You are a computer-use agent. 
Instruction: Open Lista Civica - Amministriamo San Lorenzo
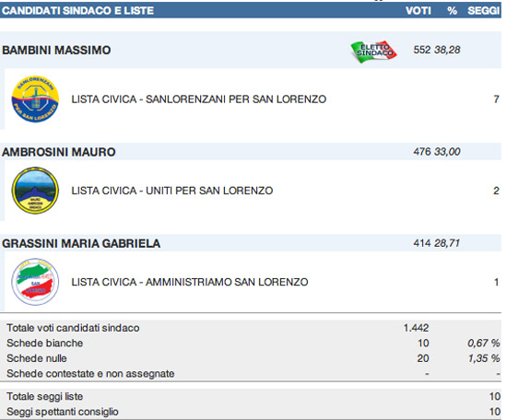point(190,282)
